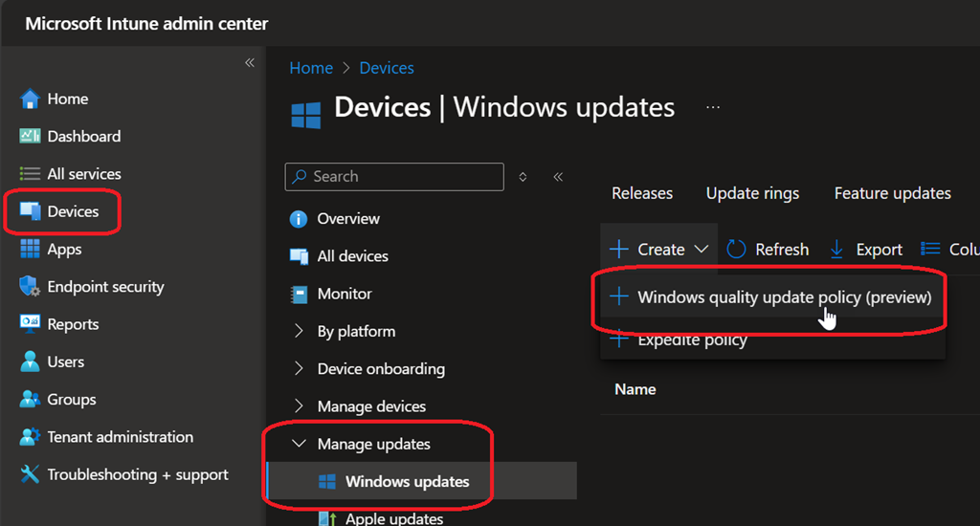Collapse the Manage updates section

click(x=300, y=444)
